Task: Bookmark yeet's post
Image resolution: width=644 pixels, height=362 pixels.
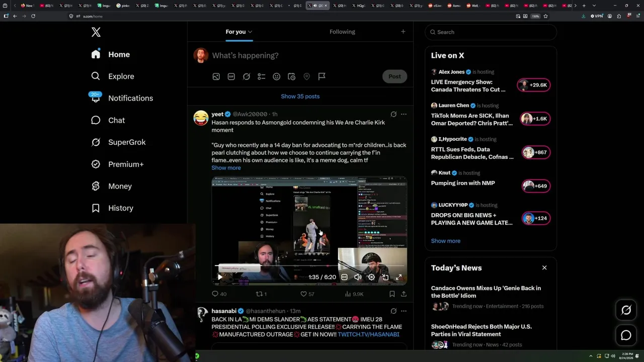Action: (x=392, y=294)
